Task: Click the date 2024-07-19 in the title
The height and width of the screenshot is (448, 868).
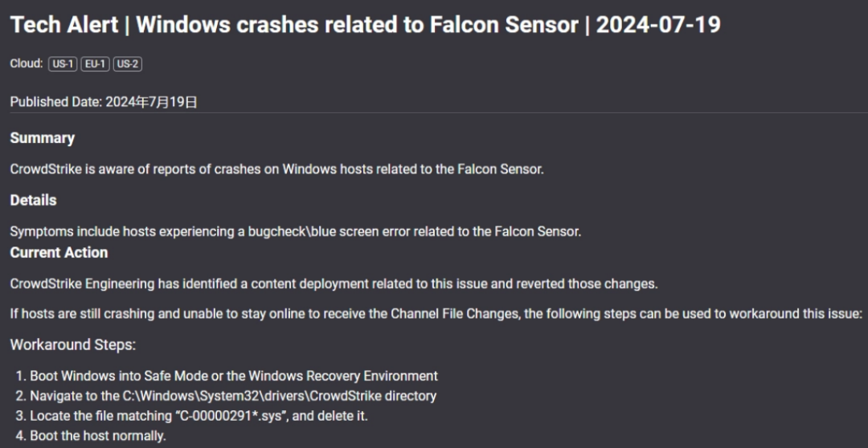Action: click(x=658, y=25)
